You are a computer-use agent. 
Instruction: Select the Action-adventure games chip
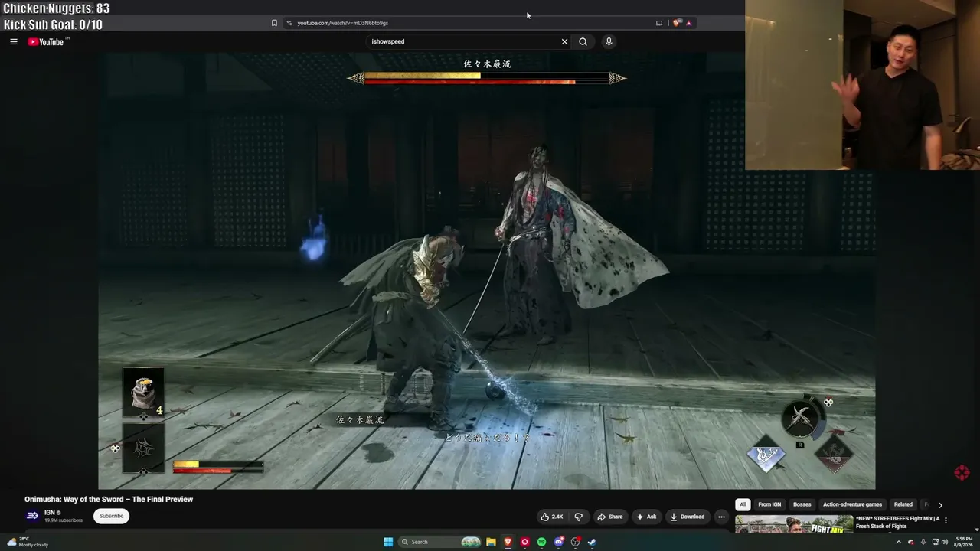coord(852,505)
